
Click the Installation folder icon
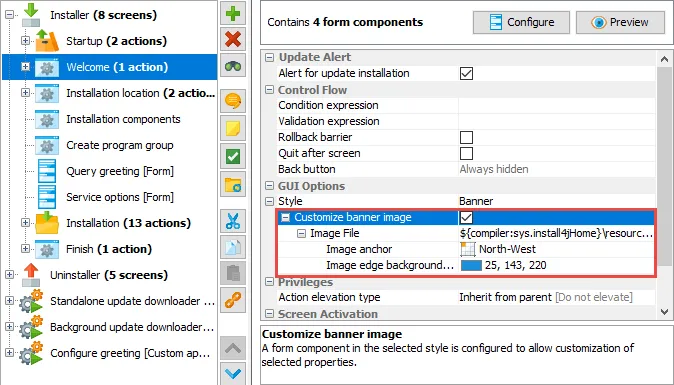click(x=47, y=223)
